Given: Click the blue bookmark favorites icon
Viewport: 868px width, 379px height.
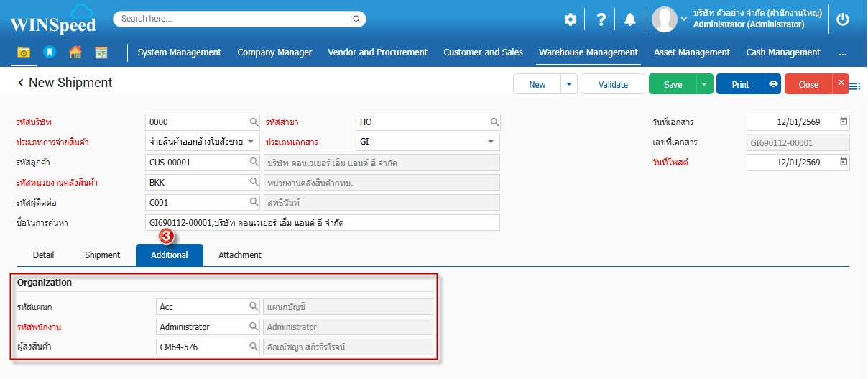Looking at the screenshot, I should (x=49, y=52).
